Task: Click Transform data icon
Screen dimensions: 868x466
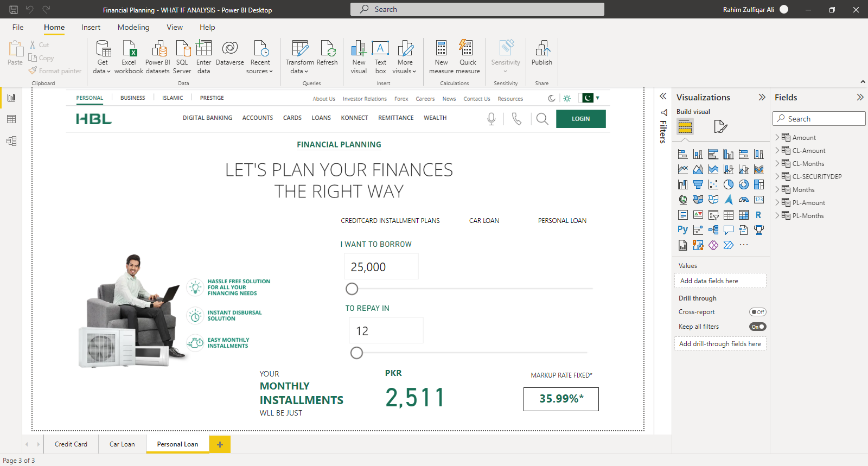Action: pos(299,48)
